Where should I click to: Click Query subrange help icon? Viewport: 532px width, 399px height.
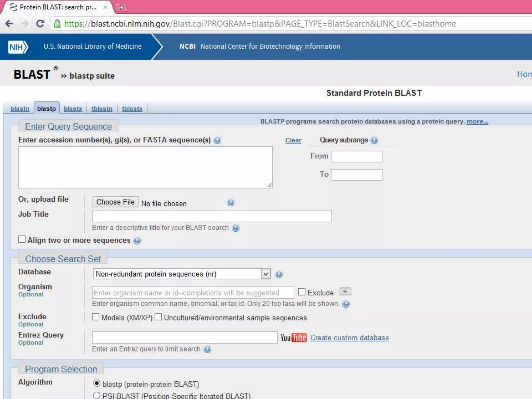374,141
